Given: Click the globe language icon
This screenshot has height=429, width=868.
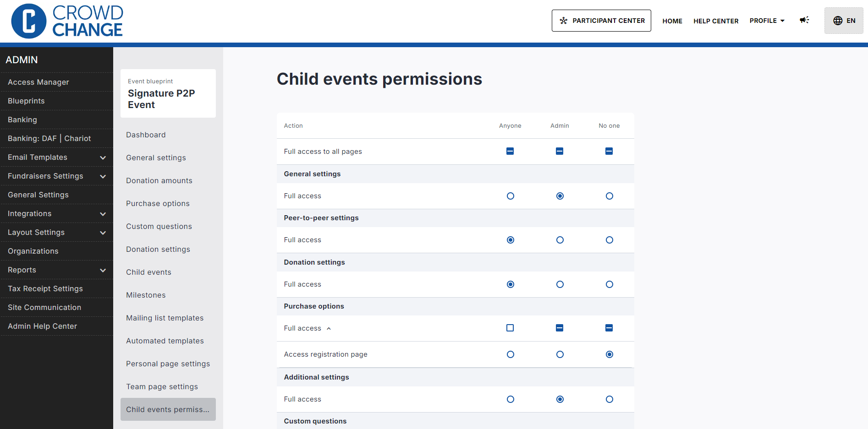Looking at the screenshot, I should (x=838, y=21).
